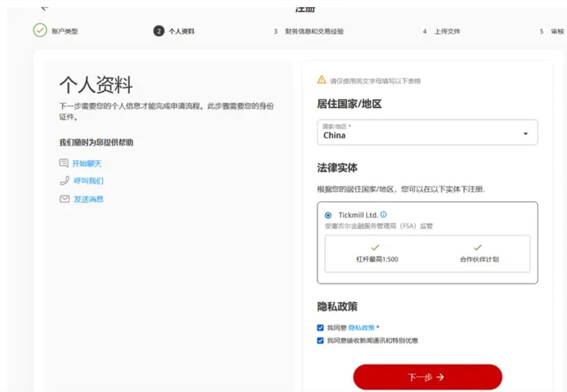567x392 pixels.
Task: Select step 2 circle 个人资料
Action: click(x=158, y=31)
